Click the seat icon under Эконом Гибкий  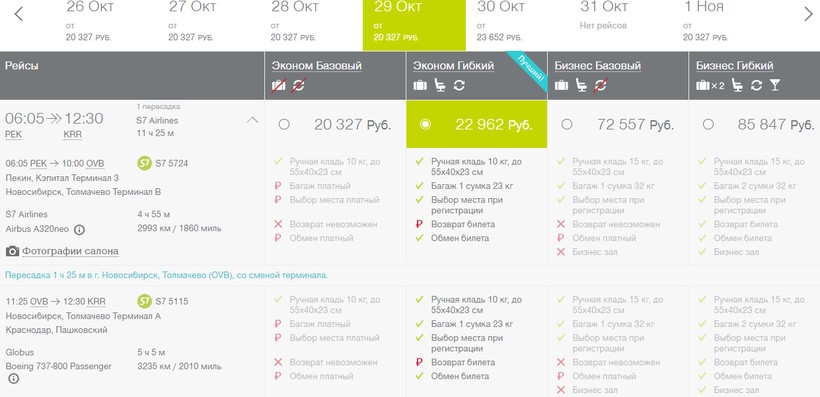click(440, 85)
